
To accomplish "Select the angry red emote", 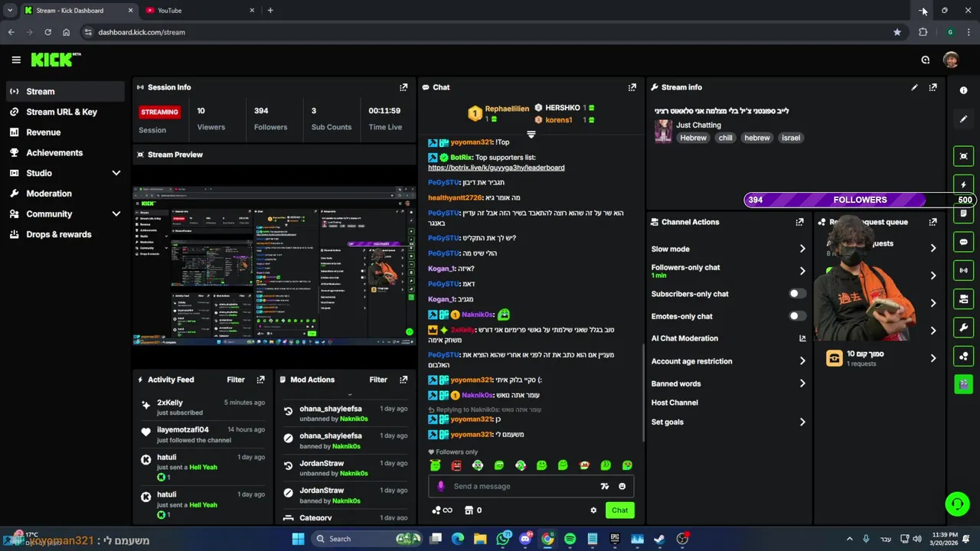I will pyautogui.click(x=456, y=465).
